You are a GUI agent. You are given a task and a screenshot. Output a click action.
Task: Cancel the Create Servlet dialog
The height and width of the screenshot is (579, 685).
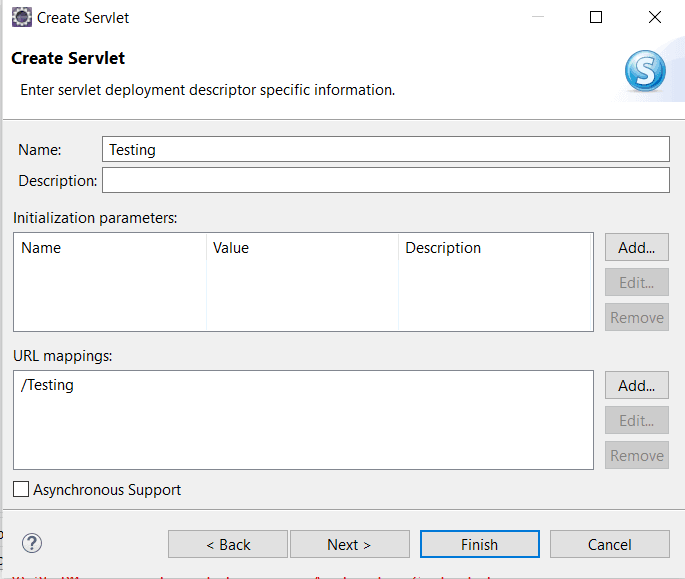[609, 544]
